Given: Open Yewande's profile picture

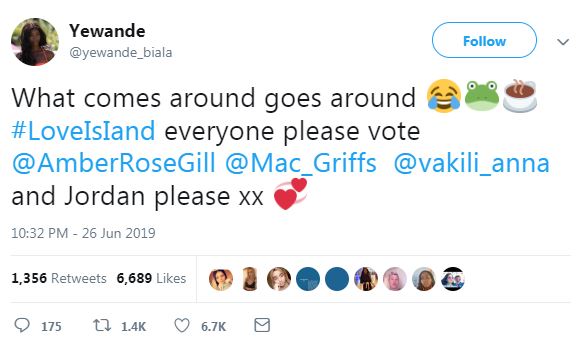Looking at the screenshot, I should [35, 42].
